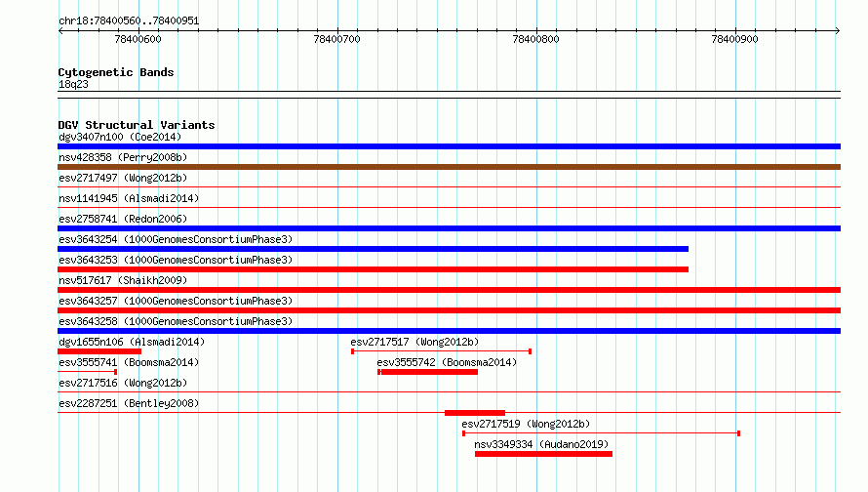Open nsv3349334 (Audano2019) variant label
Image resolution: width=868 pixels, height=492 pixels.
click(541, 444)
